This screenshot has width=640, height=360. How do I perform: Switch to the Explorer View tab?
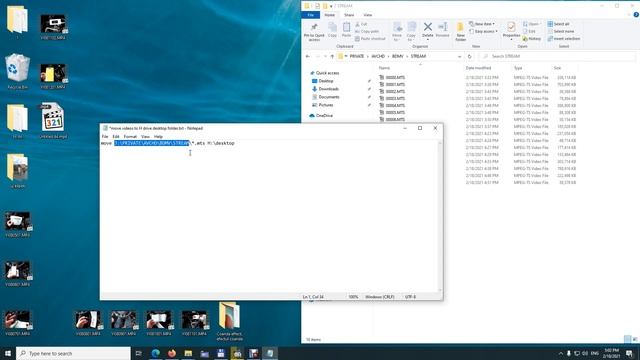[x=367, y=15]
